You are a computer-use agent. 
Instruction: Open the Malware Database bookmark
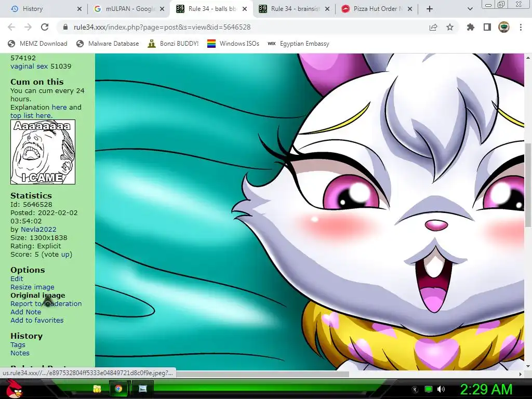point(108,44)
